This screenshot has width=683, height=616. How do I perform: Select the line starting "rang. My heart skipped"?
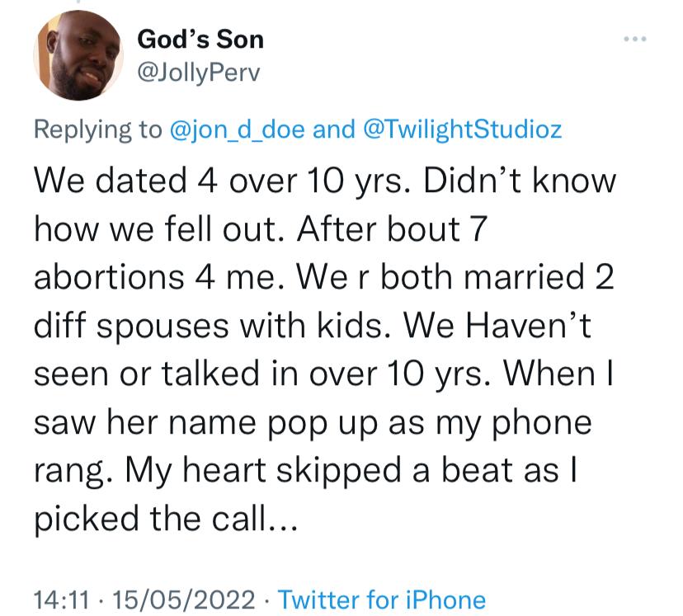(306, 472)
